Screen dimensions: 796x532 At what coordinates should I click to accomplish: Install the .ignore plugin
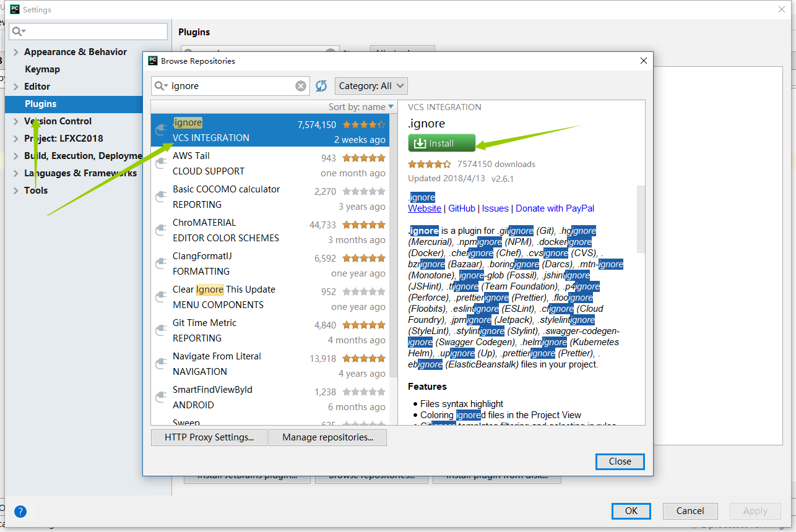click(x=441, y=143)
